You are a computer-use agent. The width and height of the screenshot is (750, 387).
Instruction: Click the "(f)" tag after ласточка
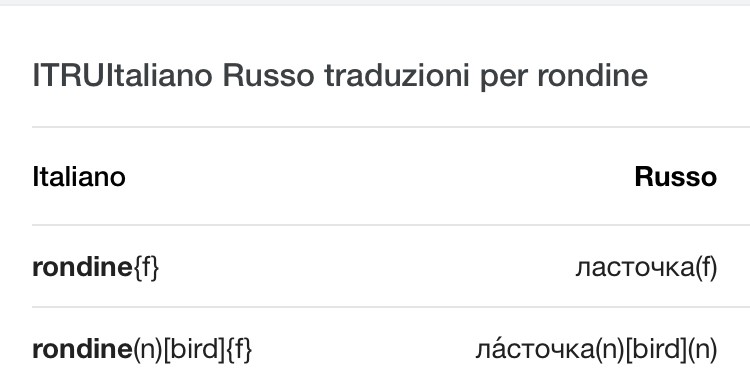705,267
